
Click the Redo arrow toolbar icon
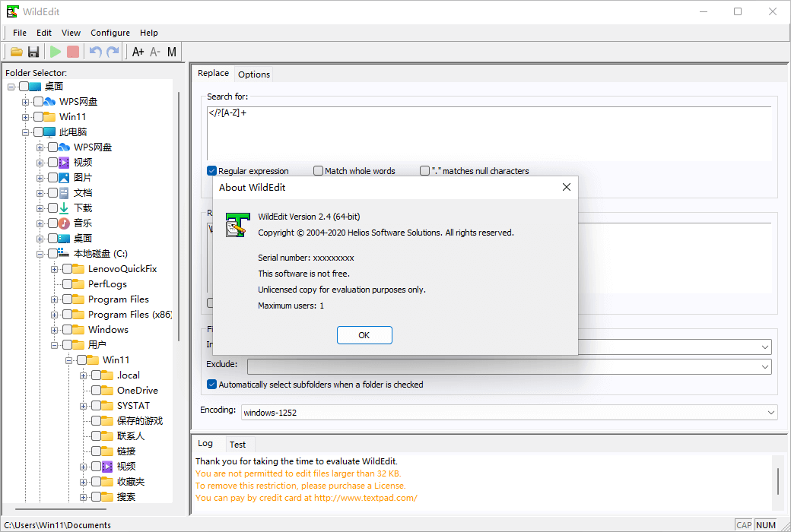click(113, 52)
